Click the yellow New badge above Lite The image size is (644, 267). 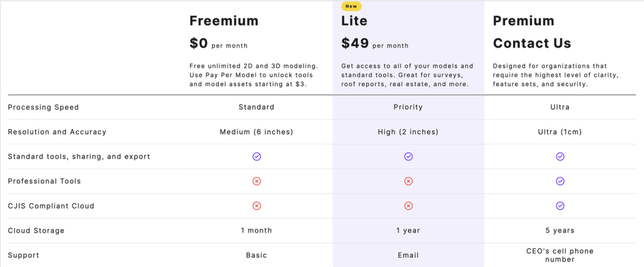[351, 6]
